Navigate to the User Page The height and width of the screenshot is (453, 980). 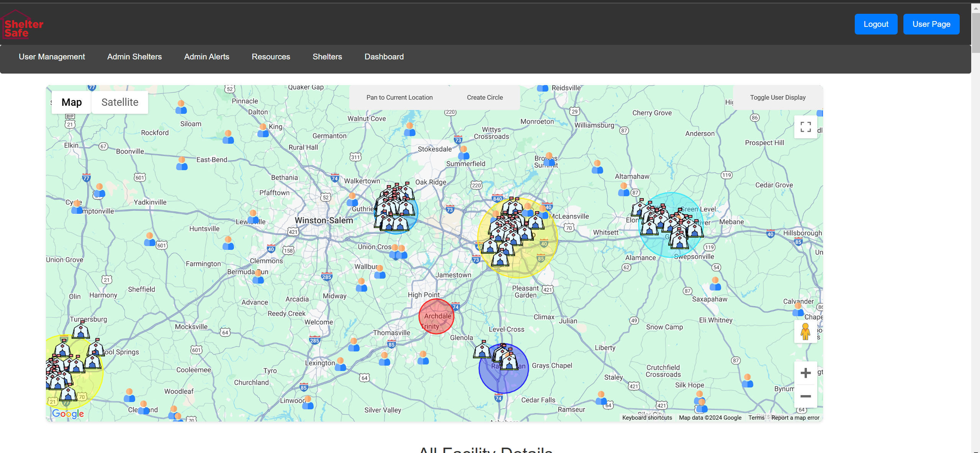[x=932, y=24]
